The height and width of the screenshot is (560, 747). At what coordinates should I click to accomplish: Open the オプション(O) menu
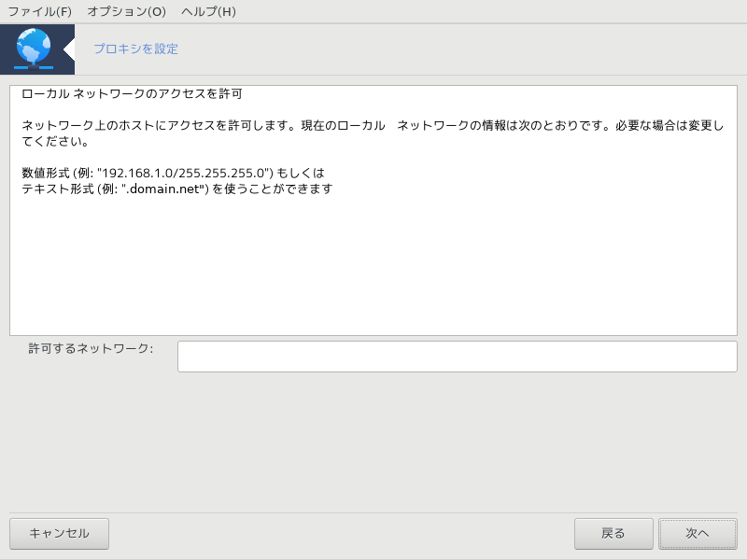click(x=126, y=11)
